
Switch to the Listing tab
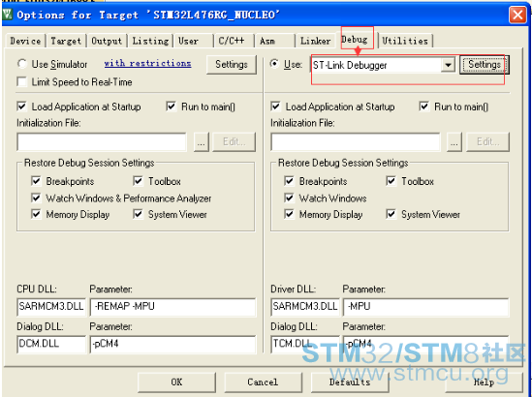[x=150, y=41]
